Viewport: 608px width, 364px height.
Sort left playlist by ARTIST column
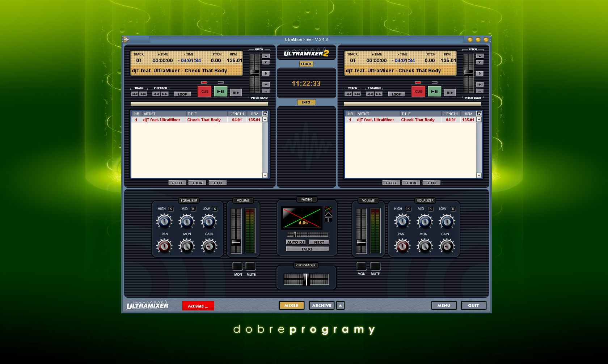pos(164,114)
